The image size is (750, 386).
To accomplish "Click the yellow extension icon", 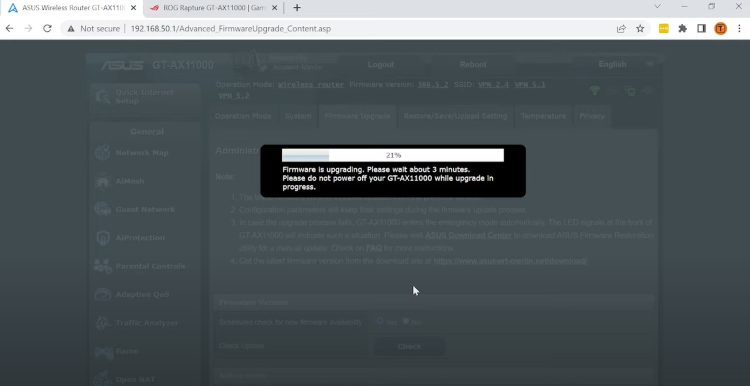I will click(x=663, y=29).
